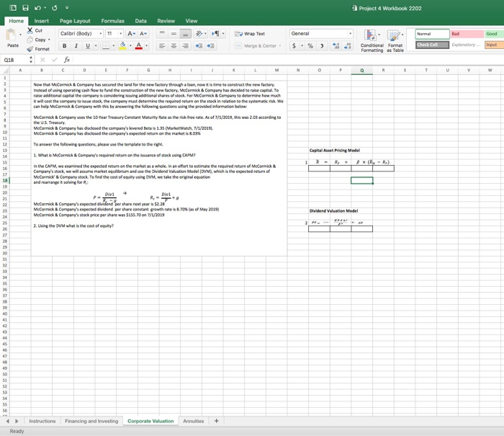The height and width of the screenshot is (436, 504).
Task: Increase the indent
Action: (210, 45)
